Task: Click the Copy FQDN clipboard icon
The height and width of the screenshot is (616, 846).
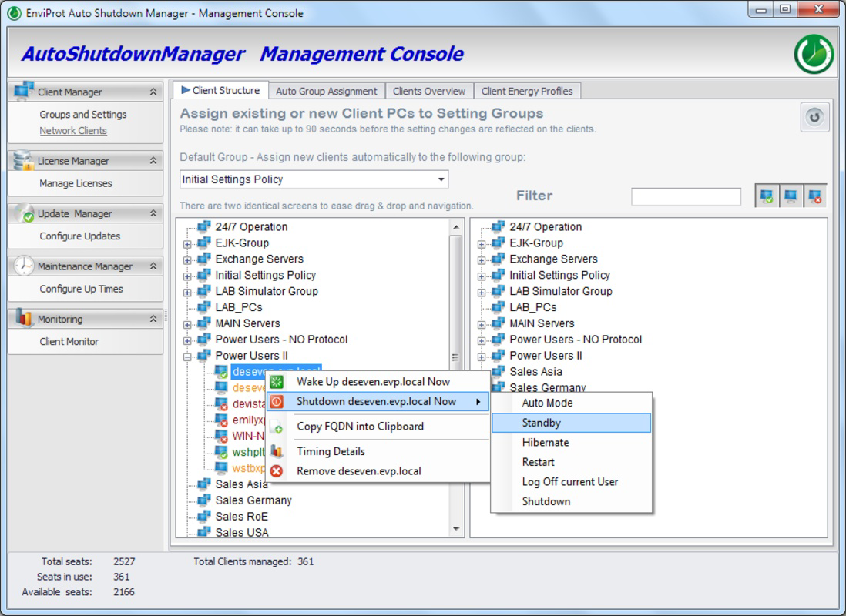Action: pos(277,427)
